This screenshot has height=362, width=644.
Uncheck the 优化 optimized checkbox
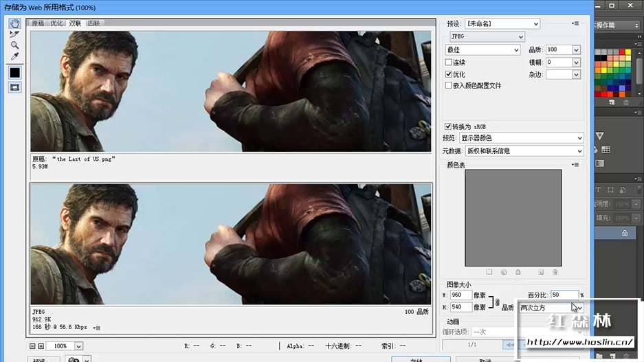pyautogui.click(x=449, y=74)
